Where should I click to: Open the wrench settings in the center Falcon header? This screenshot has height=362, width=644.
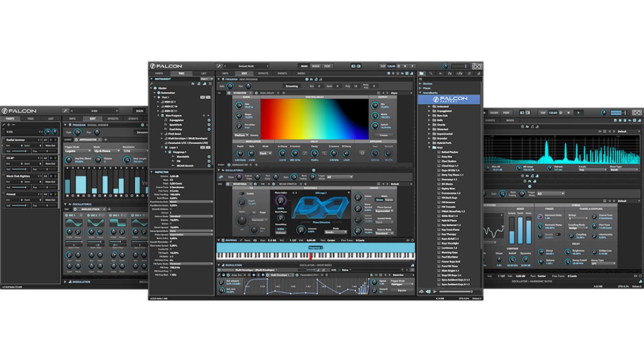tap(219, 66)
